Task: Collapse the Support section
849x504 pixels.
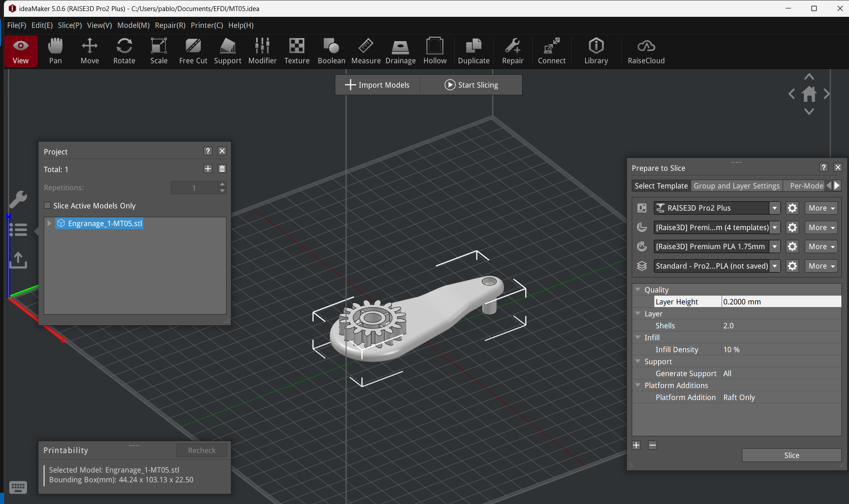Action: click(638, 361)
